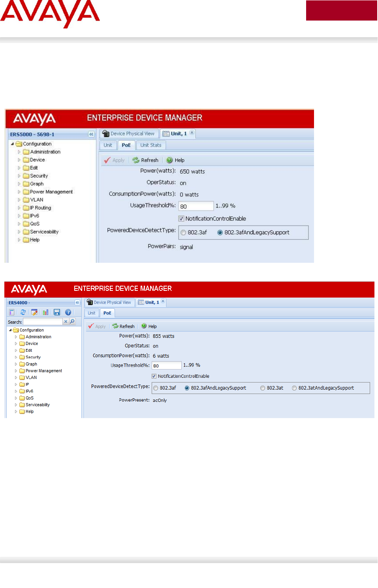
Task: Open IP folder in ERS4000 tree
Action: point(24,384)
